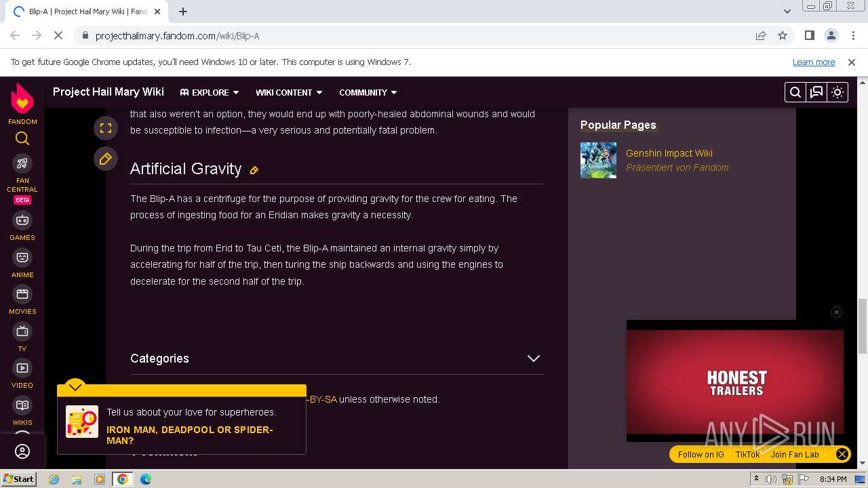Close the Honest Trailers video player
The image size is (868, 488).
click(836, 312)
